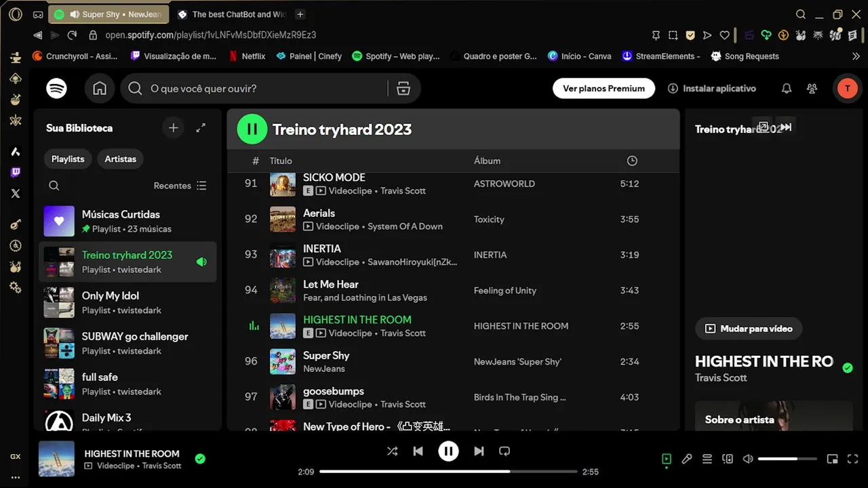Open System Of A Down artist link

[x=405, y=226]
